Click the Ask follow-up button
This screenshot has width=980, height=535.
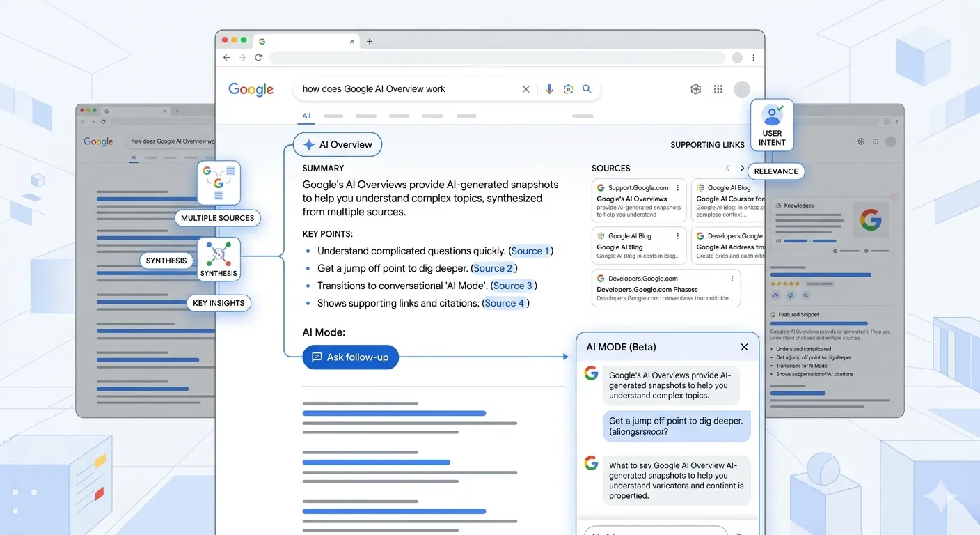(350, 357)
